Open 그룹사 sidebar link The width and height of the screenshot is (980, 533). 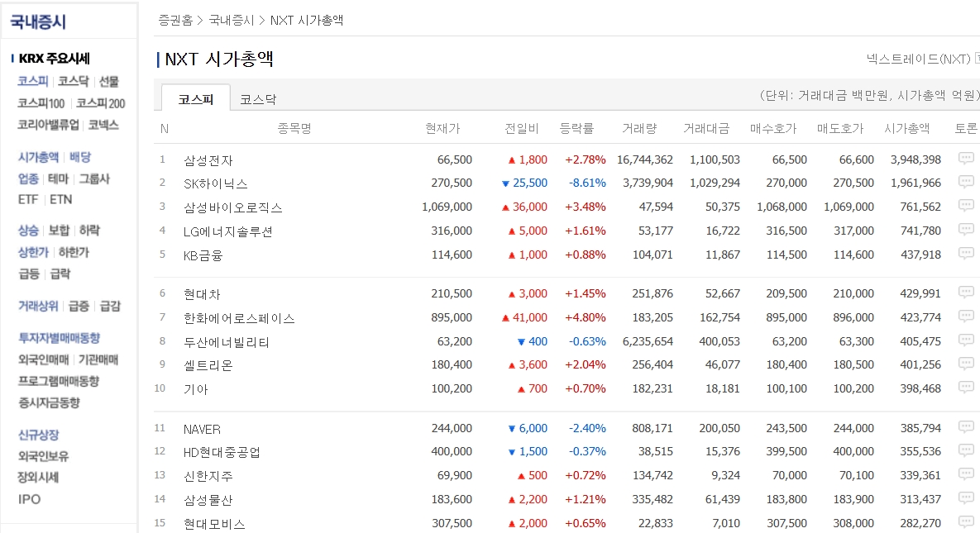pos(93,178)
